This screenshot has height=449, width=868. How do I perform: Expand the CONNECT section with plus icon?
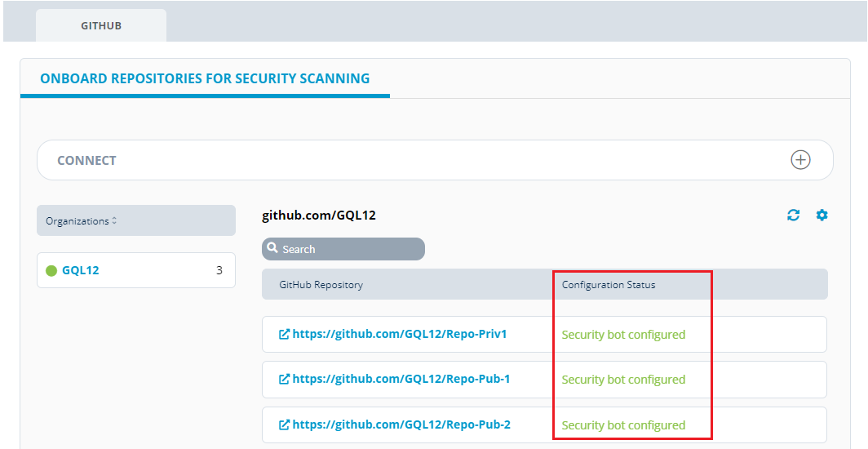[800, 160]
